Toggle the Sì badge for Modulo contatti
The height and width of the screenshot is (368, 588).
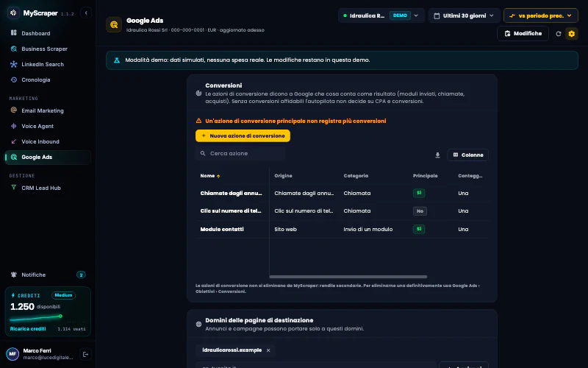(x=419, y=229)
